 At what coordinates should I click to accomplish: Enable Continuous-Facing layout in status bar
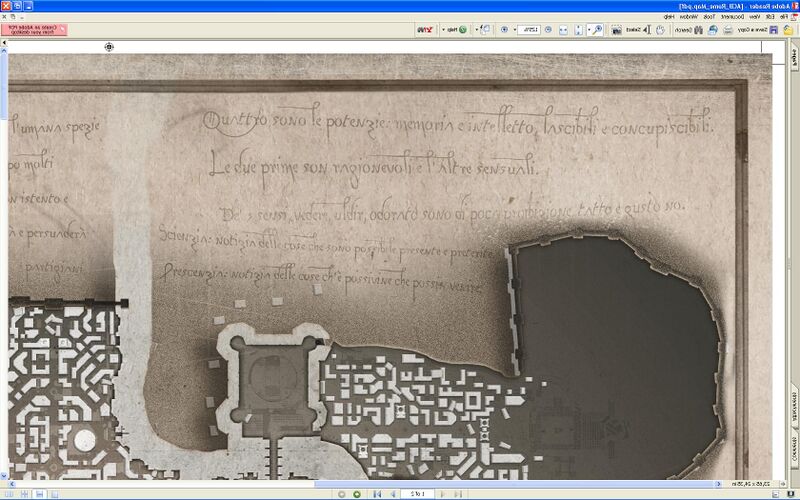[24, 494]
